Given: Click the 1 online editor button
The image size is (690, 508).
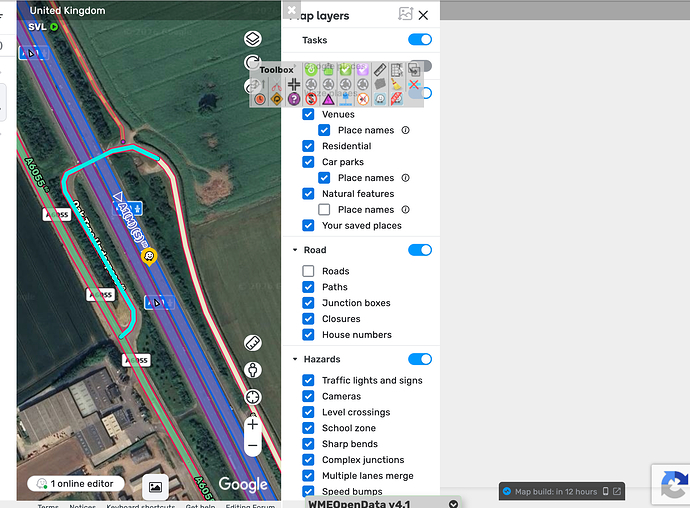Looking at the screenshot, I should (75, 484).
